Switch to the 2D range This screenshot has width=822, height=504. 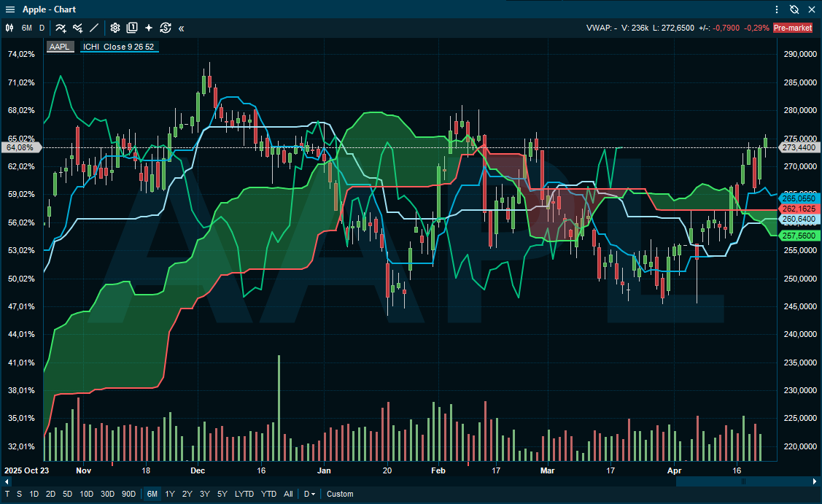50,494
